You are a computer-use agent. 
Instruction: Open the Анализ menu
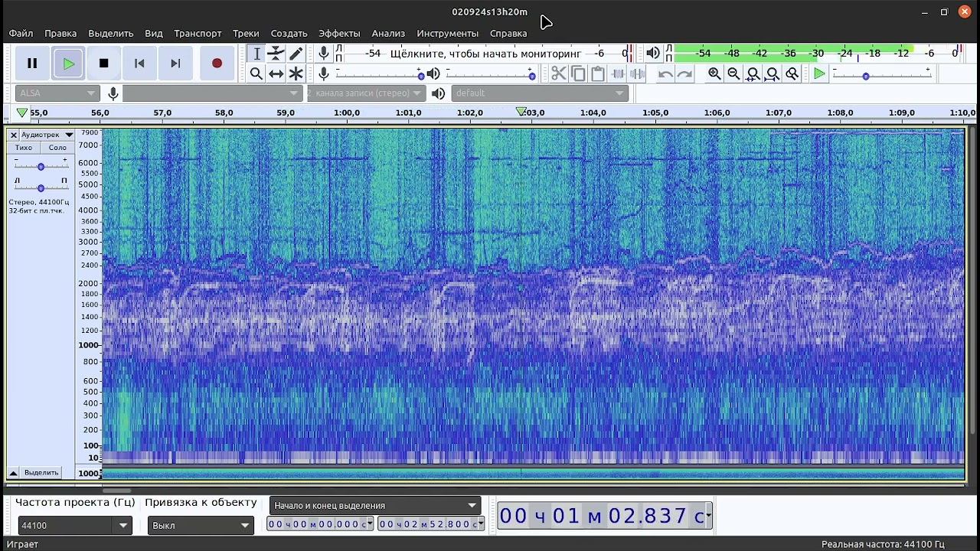click(x=388, y=33)
